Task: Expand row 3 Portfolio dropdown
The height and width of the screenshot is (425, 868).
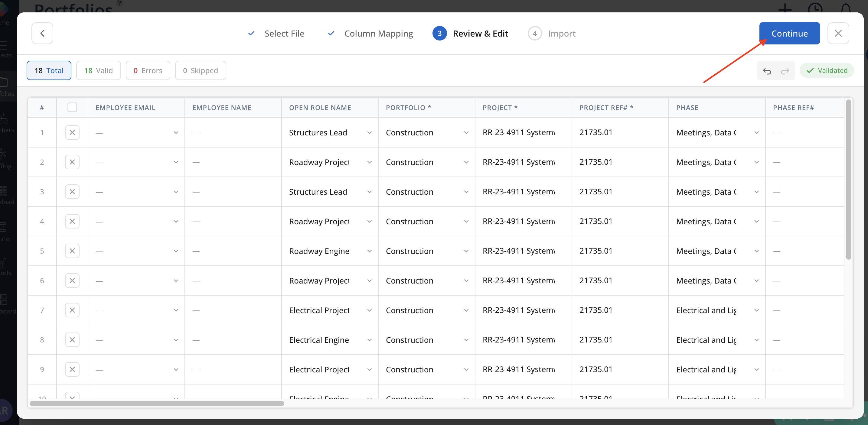Action: click(466, 192)
